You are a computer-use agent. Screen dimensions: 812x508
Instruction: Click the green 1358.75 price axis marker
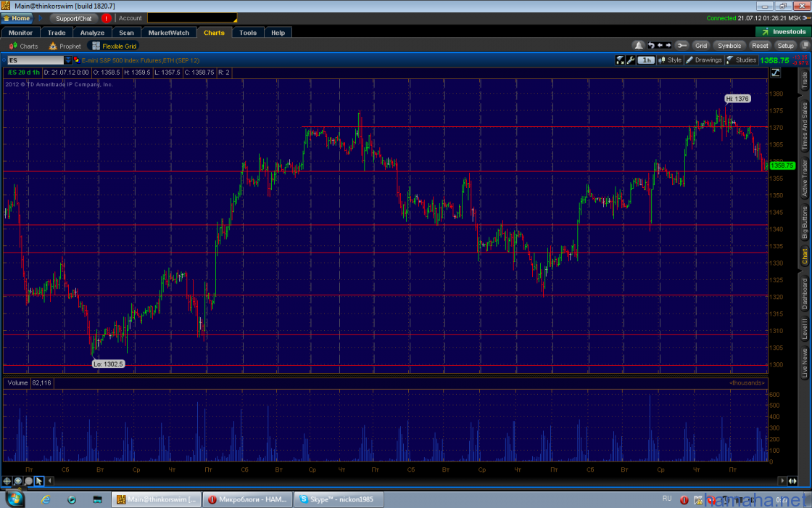click(x=782, y=165)
